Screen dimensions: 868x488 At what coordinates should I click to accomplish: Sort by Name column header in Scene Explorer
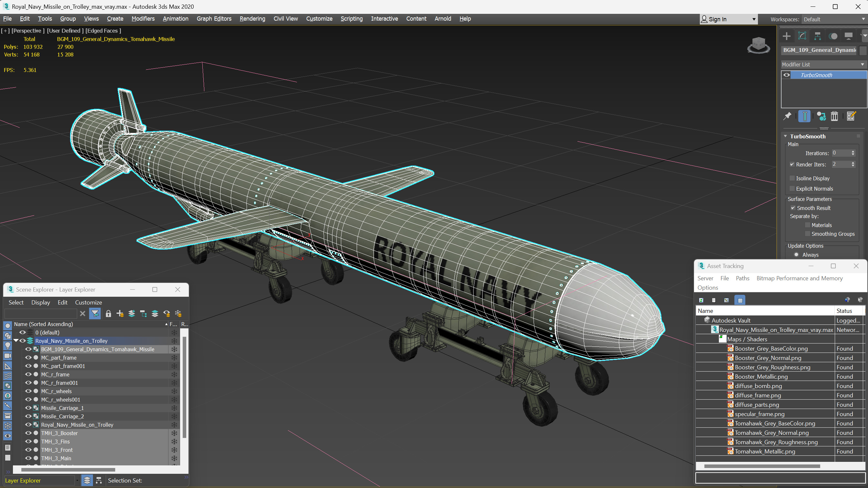click(90, 324)
